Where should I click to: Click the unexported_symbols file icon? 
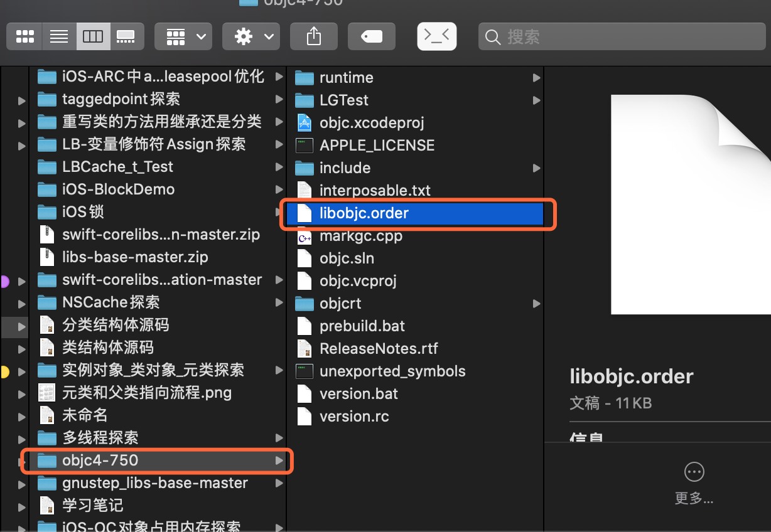pos(305,371)
